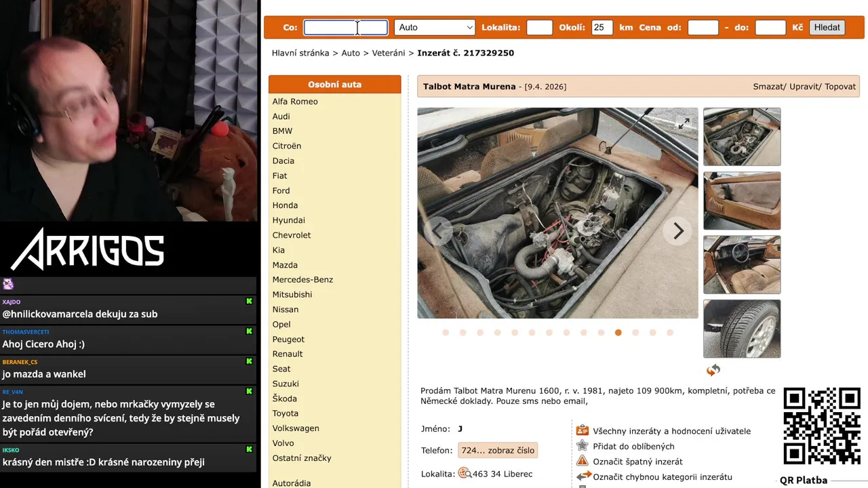Viewport: 868px width, 488px height.
Task: Open the Citroën brand category
Action: click(x=287, y=146)
